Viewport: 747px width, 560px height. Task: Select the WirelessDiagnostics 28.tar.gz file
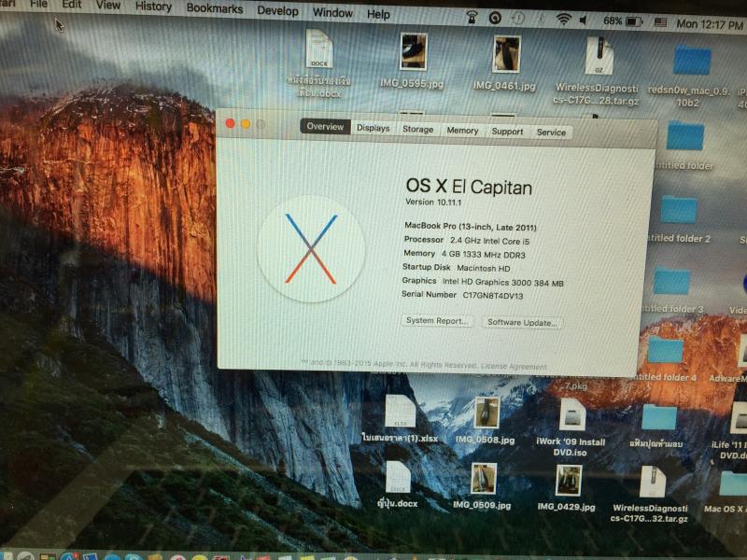coord(599,56)
